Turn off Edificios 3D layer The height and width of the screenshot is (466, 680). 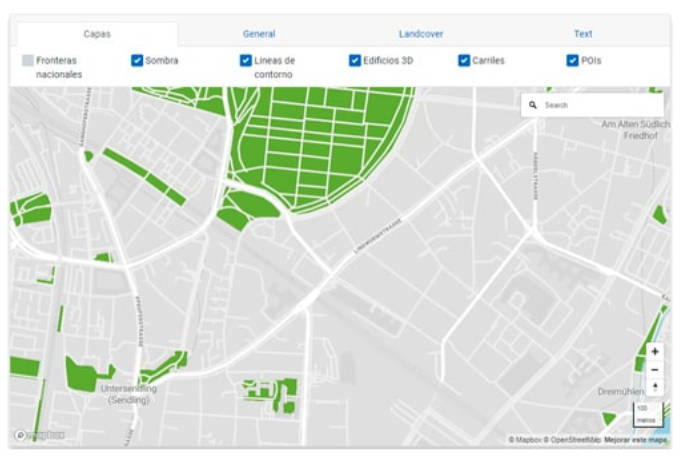355,61
